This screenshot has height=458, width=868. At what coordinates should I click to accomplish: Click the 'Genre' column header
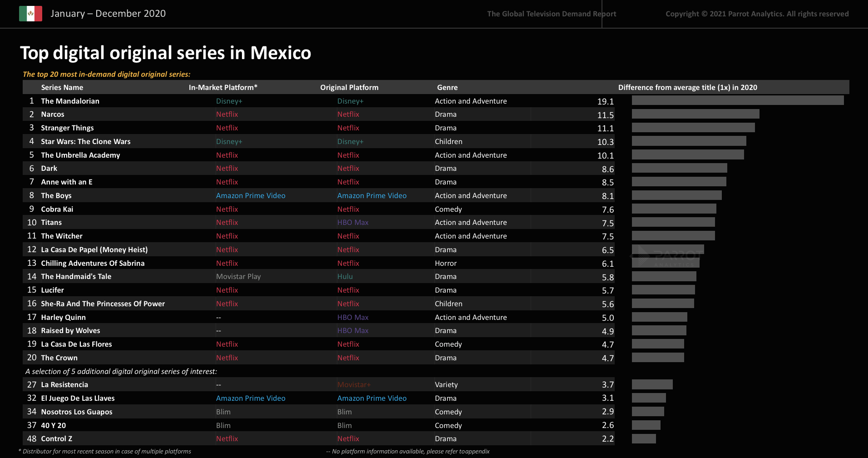coord(447,87)
